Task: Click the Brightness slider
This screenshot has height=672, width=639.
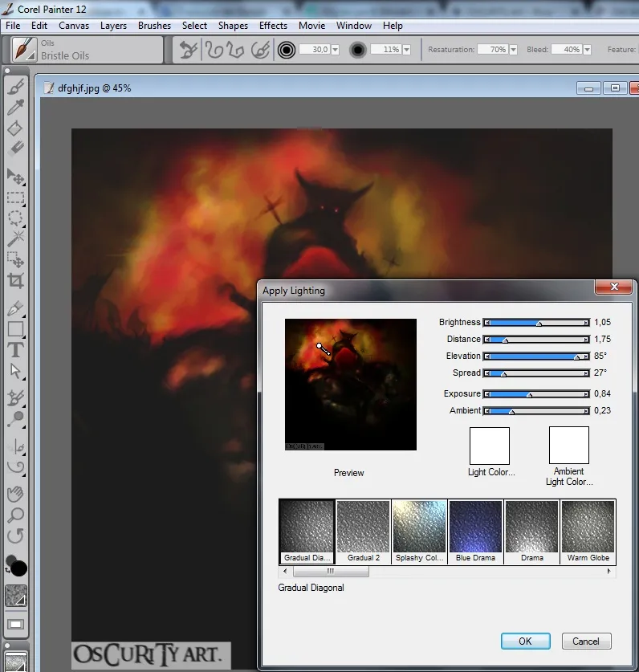Action: [536, 323]
